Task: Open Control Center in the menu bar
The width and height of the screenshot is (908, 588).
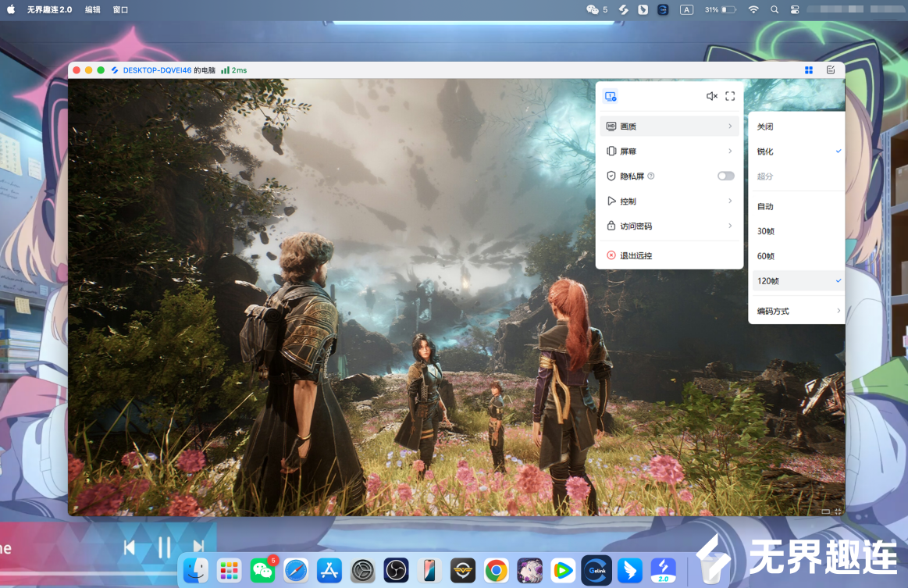Action: 795,9
